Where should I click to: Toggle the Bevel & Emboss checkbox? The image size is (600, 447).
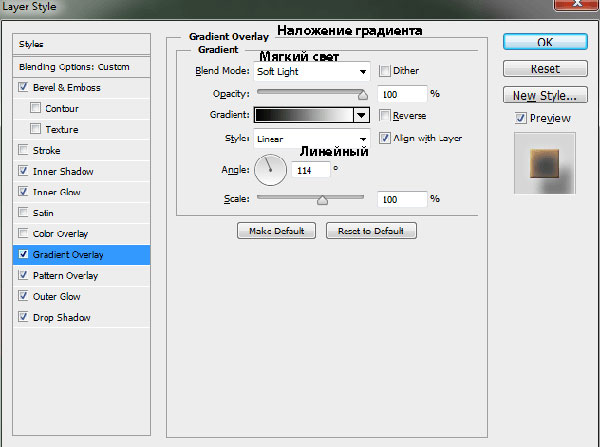pyautogui.click(x=23, y=87)
